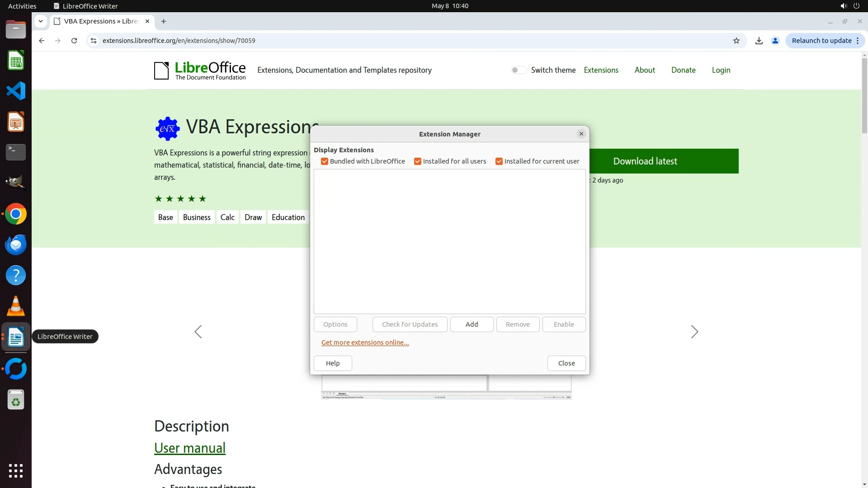Expand the tab search dropdown arrow
The image size is (868, 488).
41,21
